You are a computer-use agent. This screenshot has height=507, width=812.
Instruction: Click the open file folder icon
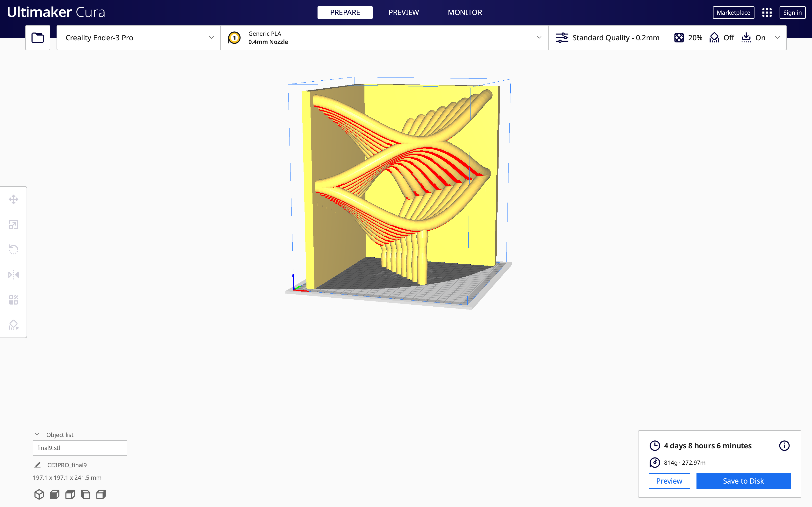coord(38,38)
